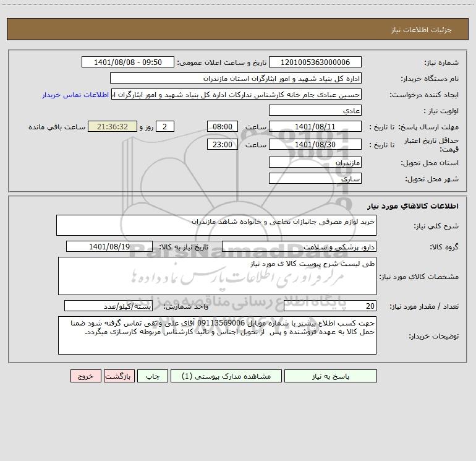
Task: Click the حداقل تاریخ اعتبار قیمت label
Action: pos(431,145)
